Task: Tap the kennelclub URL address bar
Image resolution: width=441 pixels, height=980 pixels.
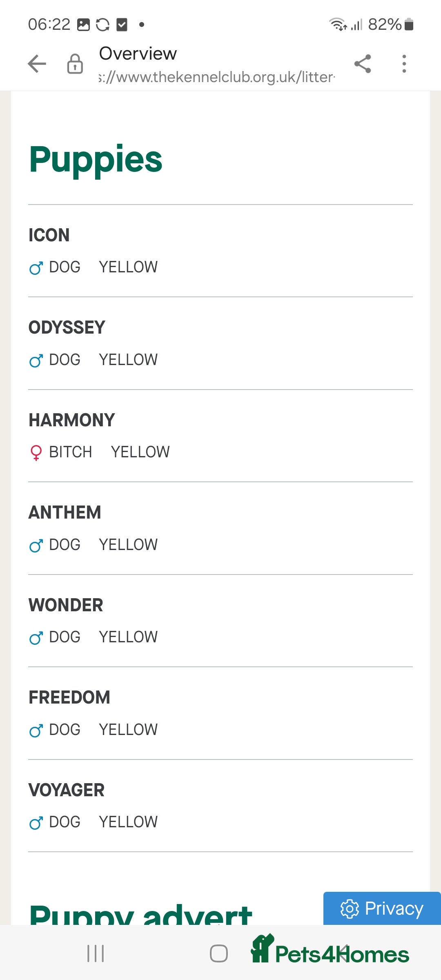Action: point(216,77)
